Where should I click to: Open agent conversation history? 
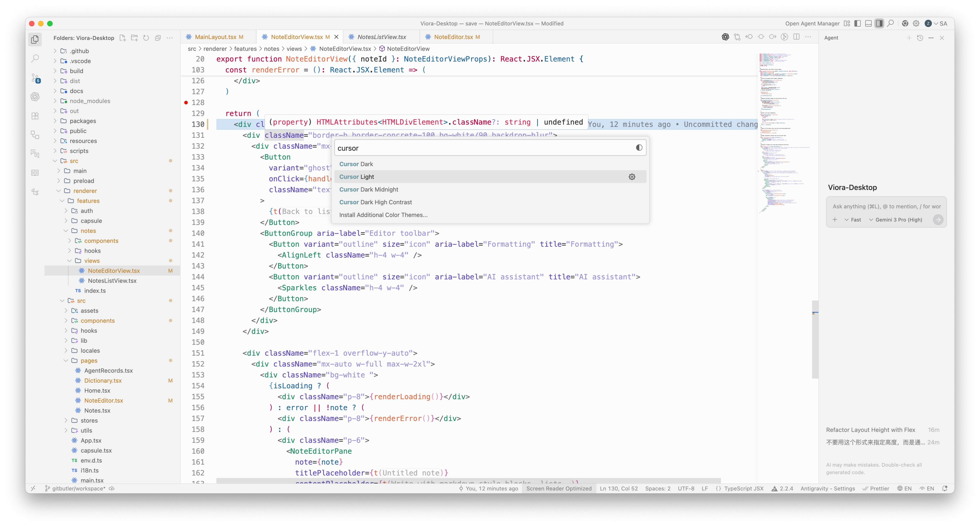click(x=920, y=38)
